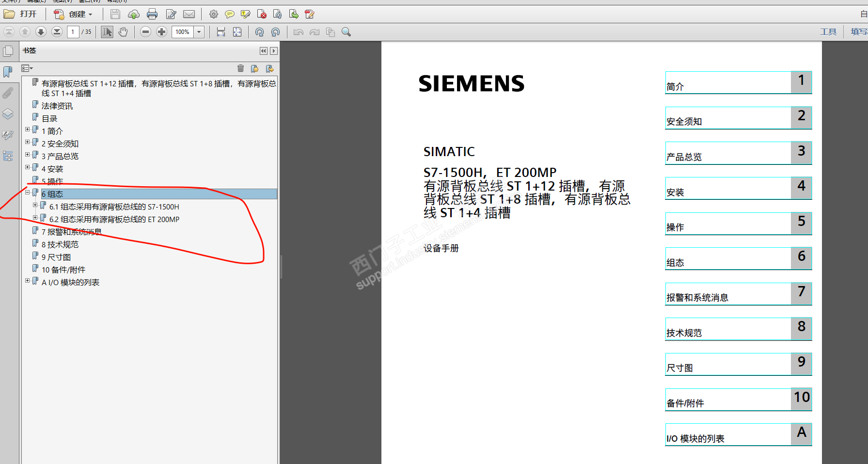868x464 pixels.
Task: Send the file via the envelope icon
Action: (189, 14)
